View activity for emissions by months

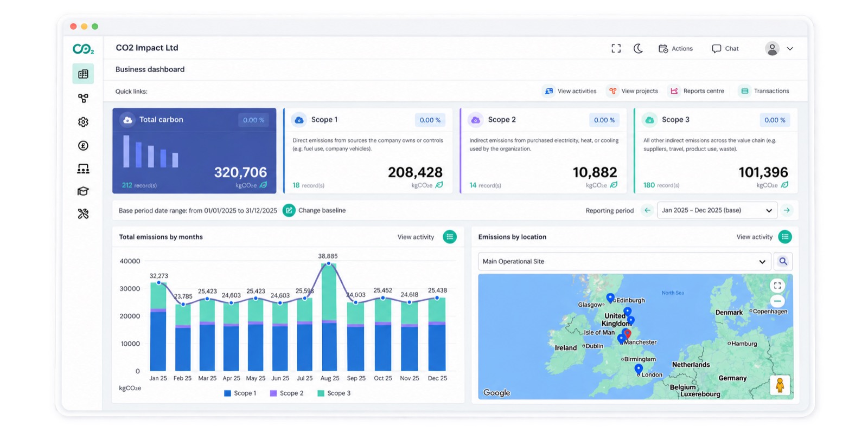(x=450, y=237)
